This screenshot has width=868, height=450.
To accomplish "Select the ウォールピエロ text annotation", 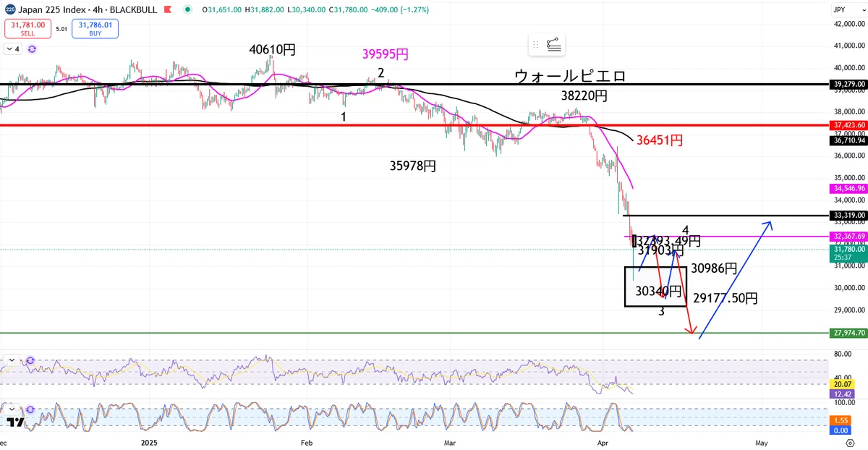I will click(570, 76).
